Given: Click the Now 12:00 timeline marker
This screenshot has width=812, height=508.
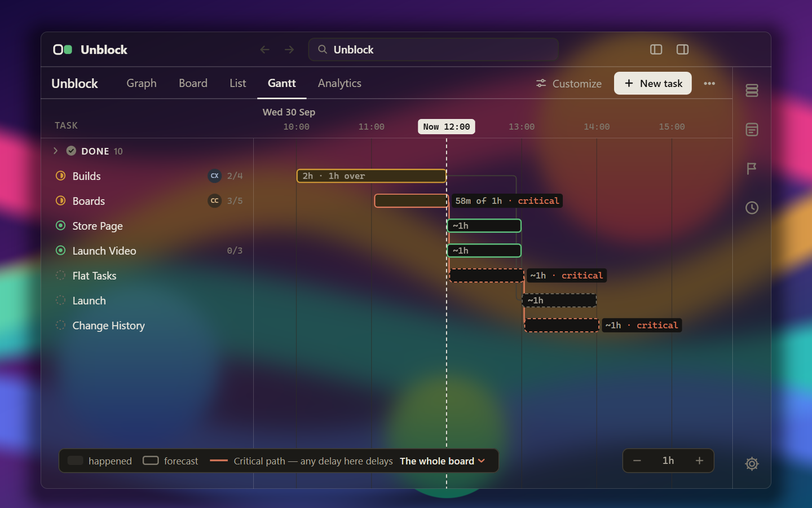Looking at the screenshot, I should (x=447, y=126).
